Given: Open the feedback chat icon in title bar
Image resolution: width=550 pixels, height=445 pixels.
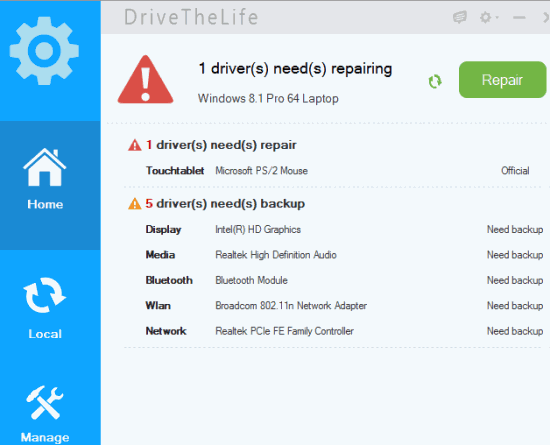Looking at the screenshot, I should point(460,17).
